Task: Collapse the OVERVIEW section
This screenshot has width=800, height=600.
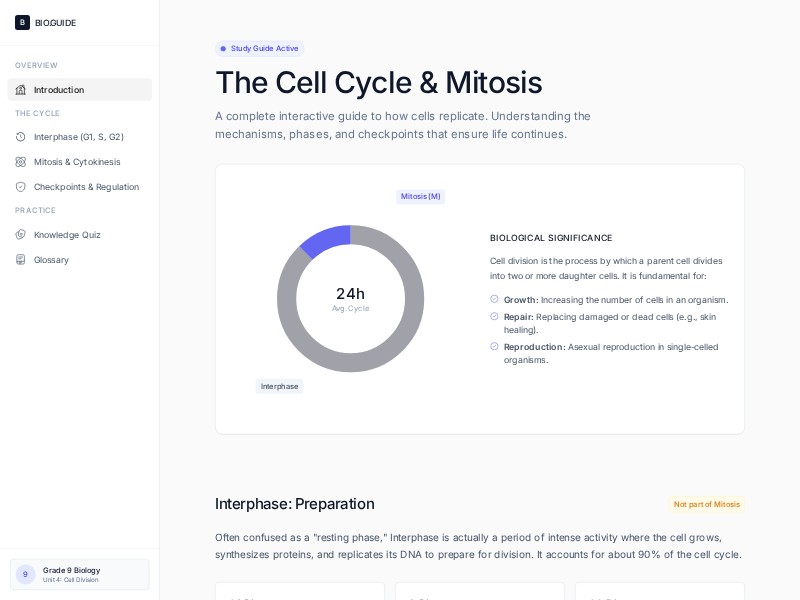Action: point(36,66)
